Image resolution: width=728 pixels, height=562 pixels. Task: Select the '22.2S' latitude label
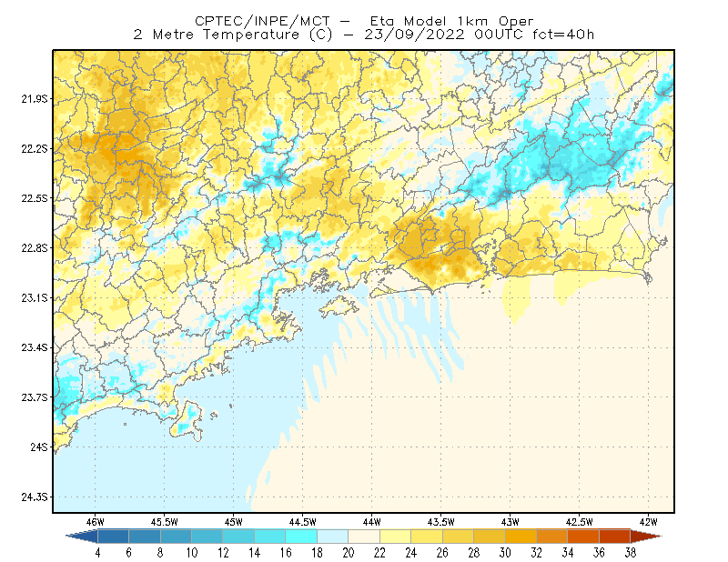tap(35, 148)
